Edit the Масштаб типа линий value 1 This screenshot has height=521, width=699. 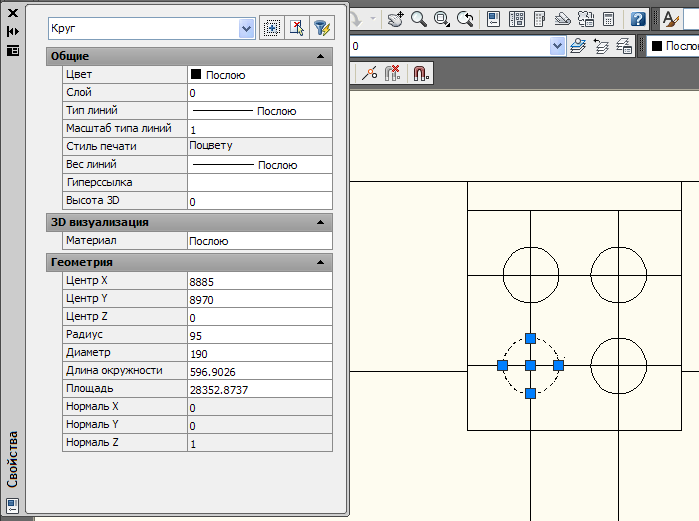tap(260, 129)
